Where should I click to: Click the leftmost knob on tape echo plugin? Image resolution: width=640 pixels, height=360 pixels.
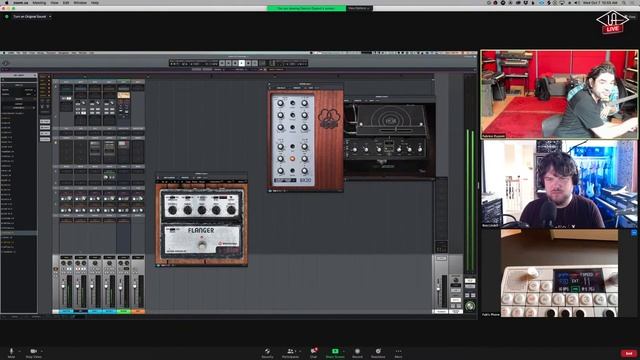pyautogui.click(x=355, y=150)
